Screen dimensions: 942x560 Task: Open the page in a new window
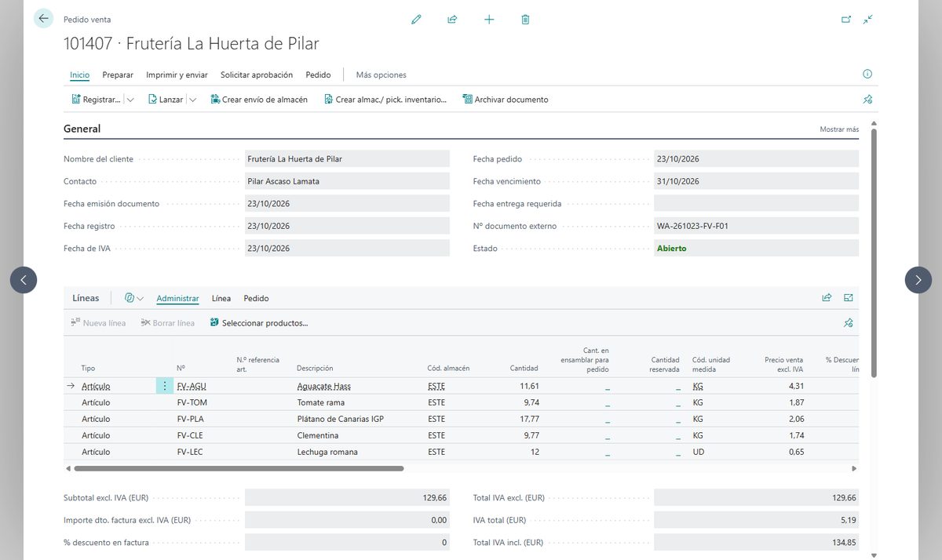coord(846,20)
